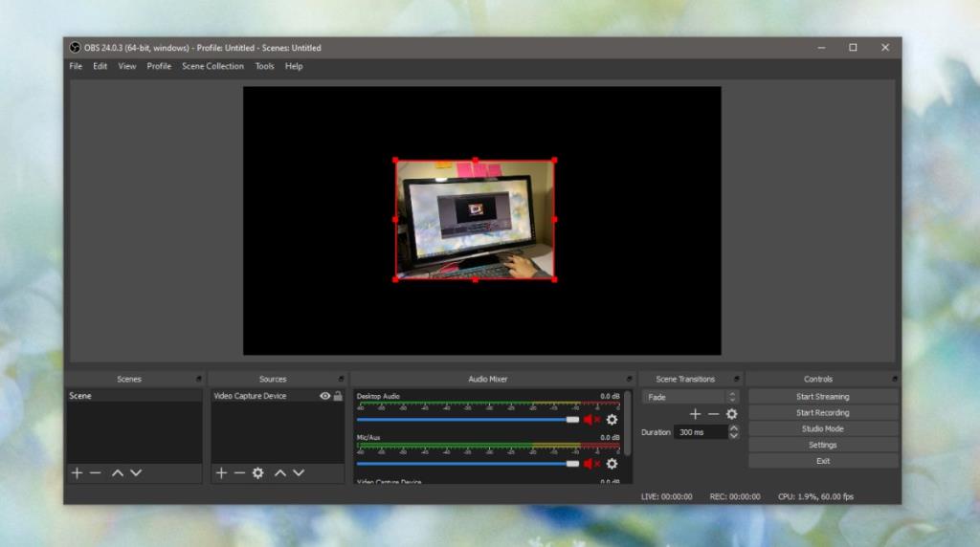The width and height of the screenshot is (980, 547).
Task: Hide the Video Capture Device source
Action: tap(324, 396)
